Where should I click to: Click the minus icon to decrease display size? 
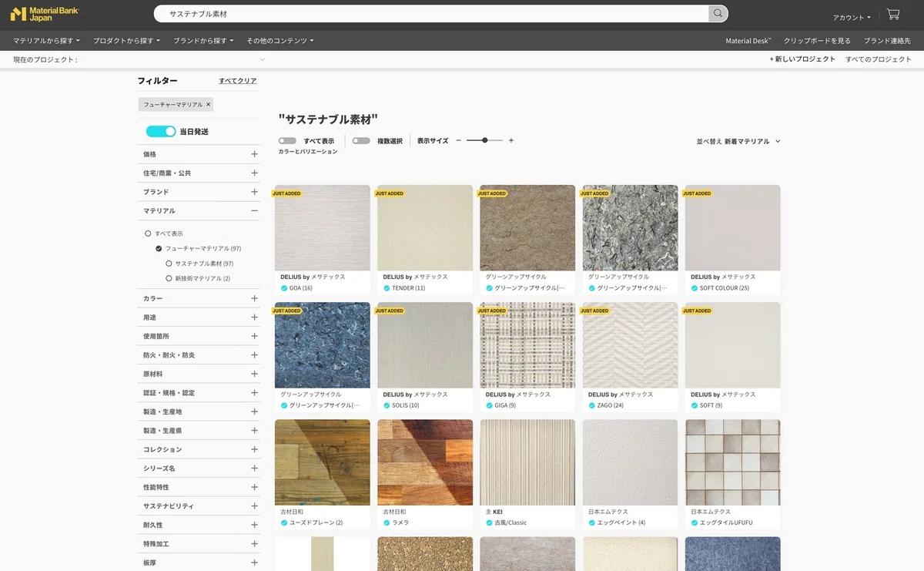[459, 140]
